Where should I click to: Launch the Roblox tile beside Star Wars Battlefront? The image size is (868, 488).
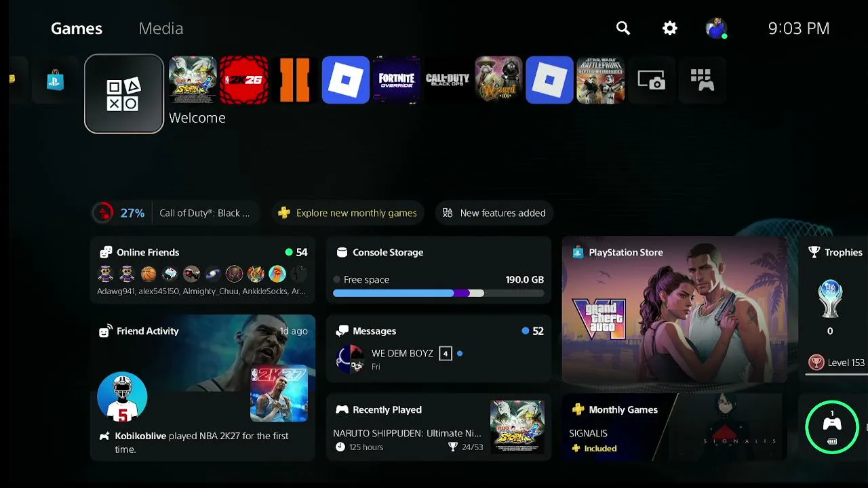pyautogui.click(x=549, y=80)
